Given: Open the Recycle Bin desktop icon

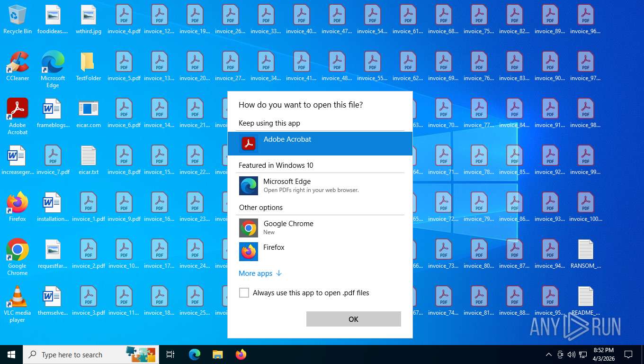Looking at the screenshot, I should pyautogui.click(x=18, y=19).
